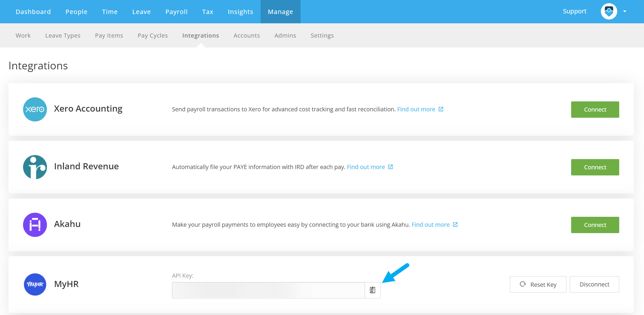Open the Time menu

pos(110,12)
